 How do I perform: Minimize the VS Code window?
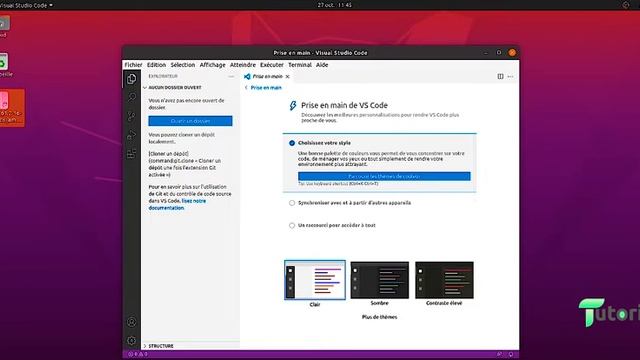(x=486, y=53)
